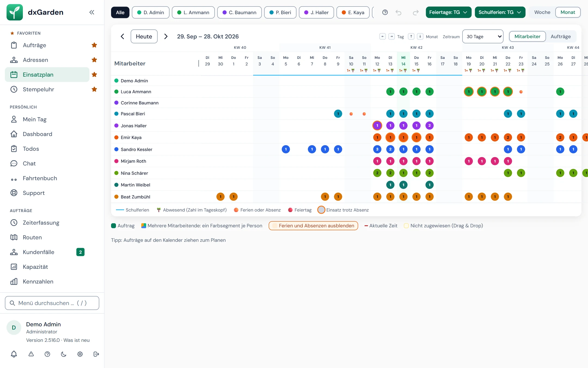Toggle the D. Admin employee filter
588x368 pixels.
151,13
